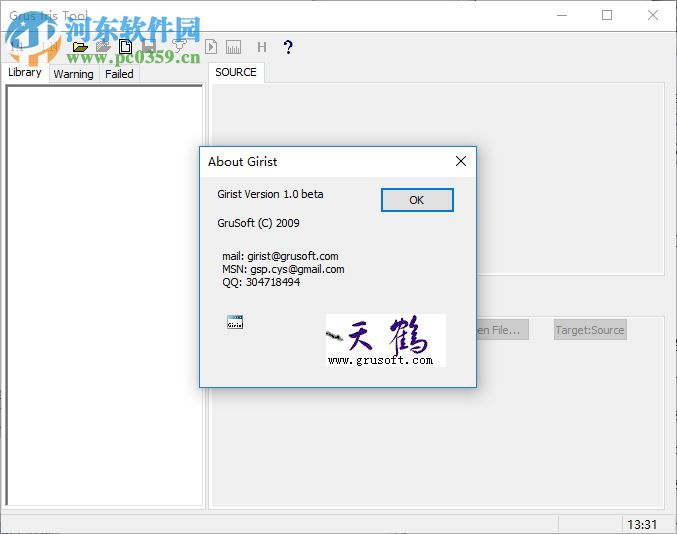677x534 pixels.
Task: Click the Target:Source button in main window
Action: pyautogui.click(x=590, y=330)
